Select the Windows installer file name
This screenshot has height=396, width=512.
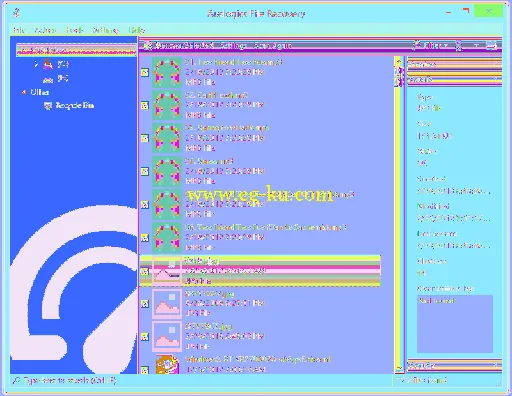click(x=257, y=359)
